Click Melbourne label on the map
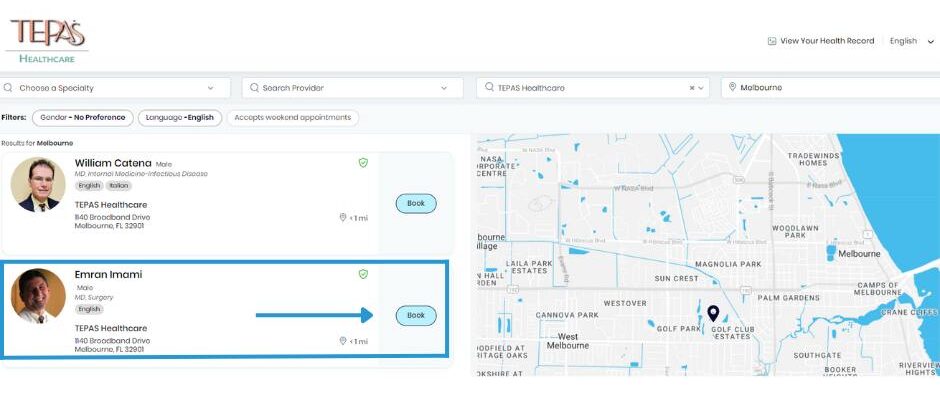Viewport: 940px width, 396px height. tap(859, 254)
